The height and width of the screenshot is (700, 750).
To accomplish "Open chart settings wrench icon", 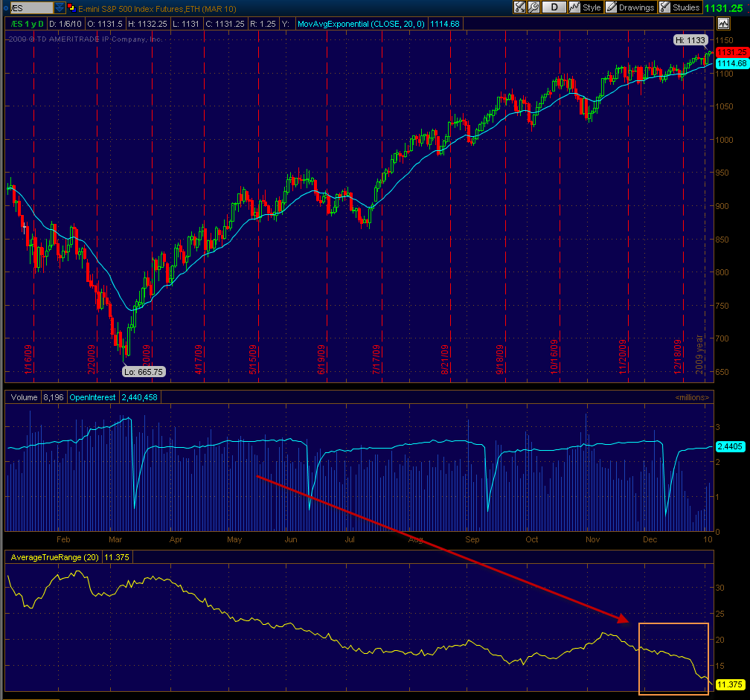I will coord(533,7).
